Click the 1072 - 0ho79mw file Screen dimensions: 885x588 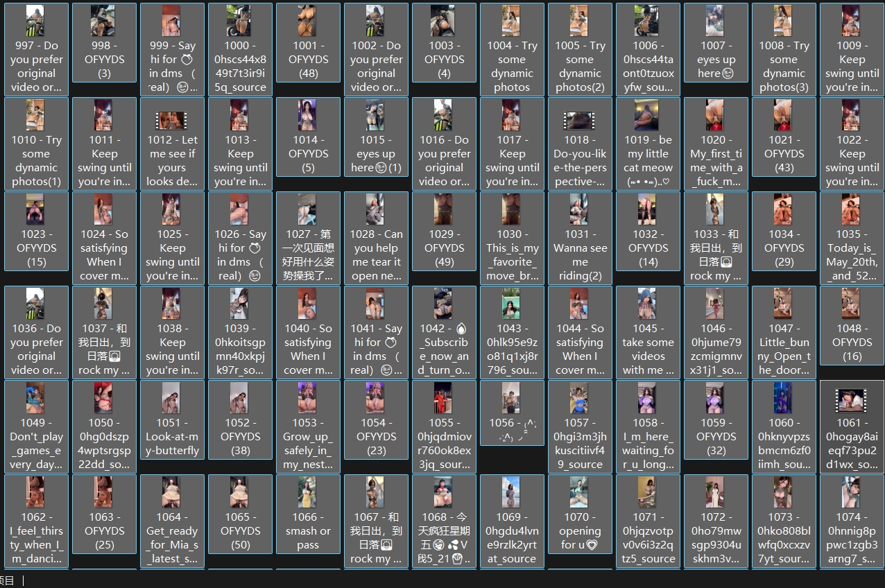[x=716, y=520]
